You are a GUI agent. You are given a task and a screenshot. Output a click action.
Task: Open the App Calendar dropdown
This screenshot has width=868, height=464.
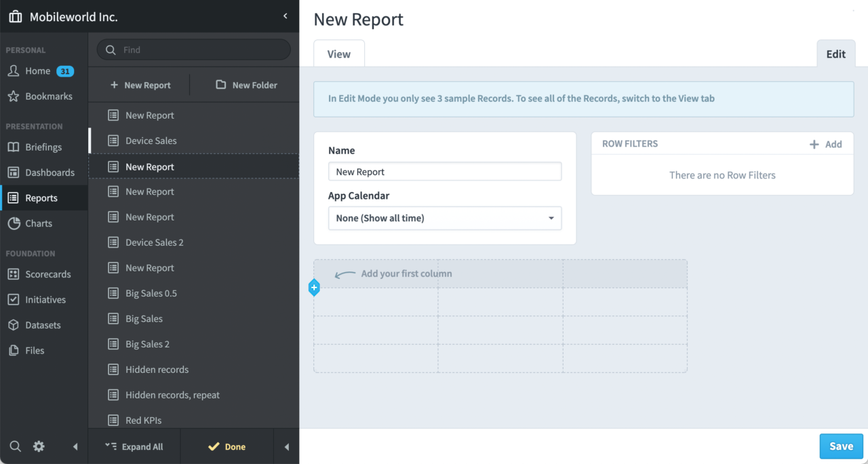click(445, 218)
